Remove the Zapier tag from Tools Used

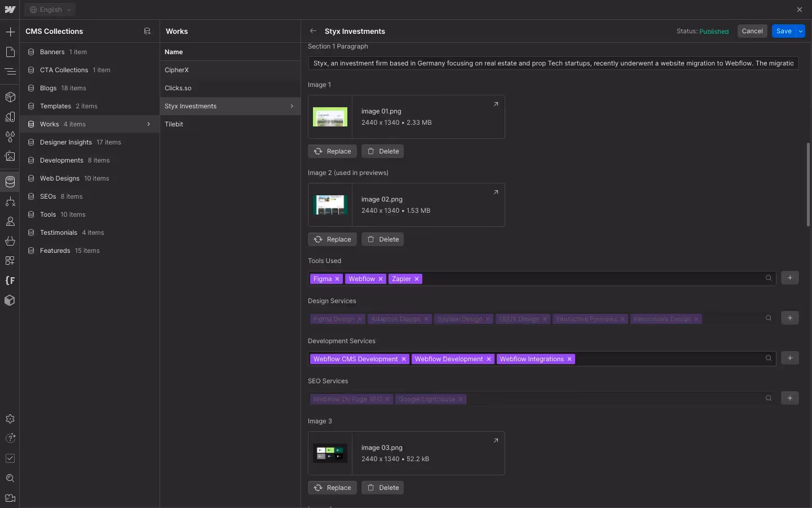tap(416, 279)
